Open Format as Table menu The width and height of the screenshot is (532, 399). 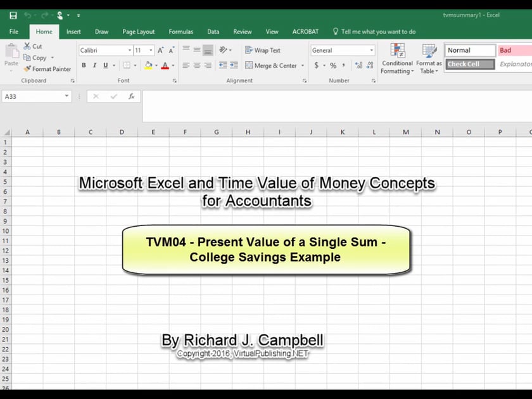(429, 59)
